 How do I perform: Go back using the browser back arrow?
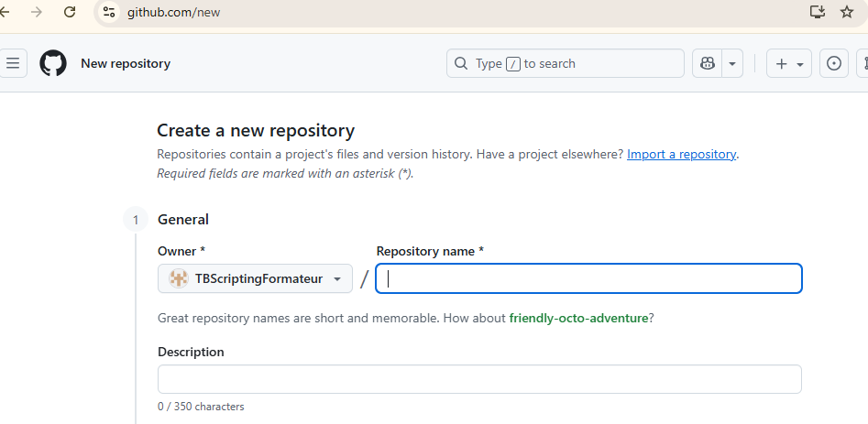pyautogui.click(x=5, y=12)
